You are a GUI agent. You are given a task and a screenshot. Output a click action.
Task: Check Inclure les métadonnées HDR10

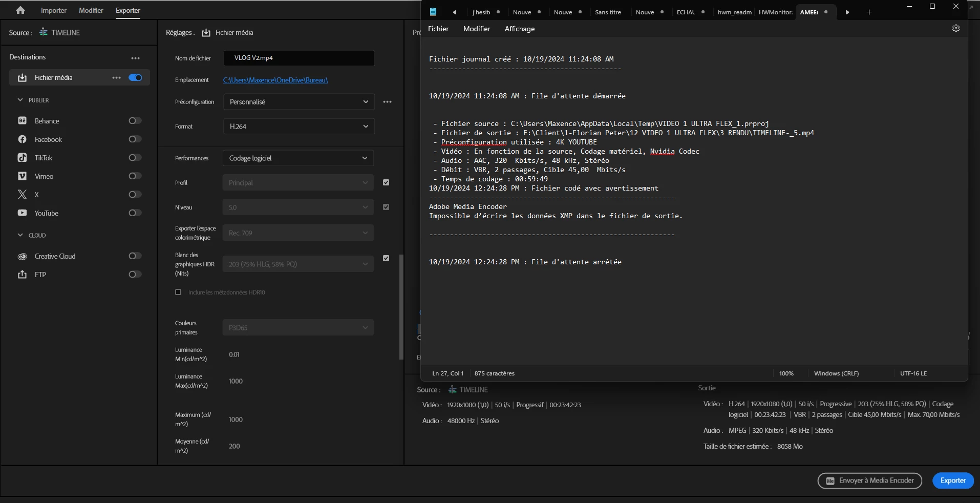(x=178, y=292)
